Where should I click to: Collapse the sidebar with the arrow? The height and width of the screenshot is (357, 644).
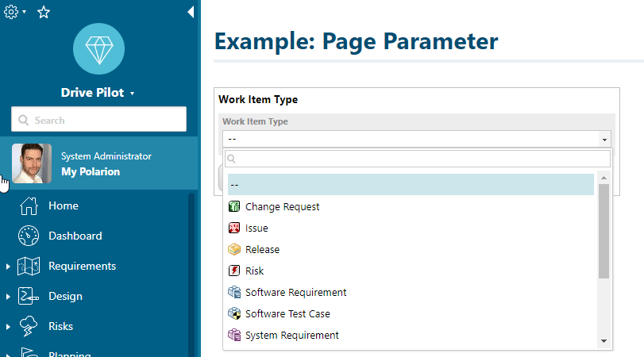[x=190, y=12]
